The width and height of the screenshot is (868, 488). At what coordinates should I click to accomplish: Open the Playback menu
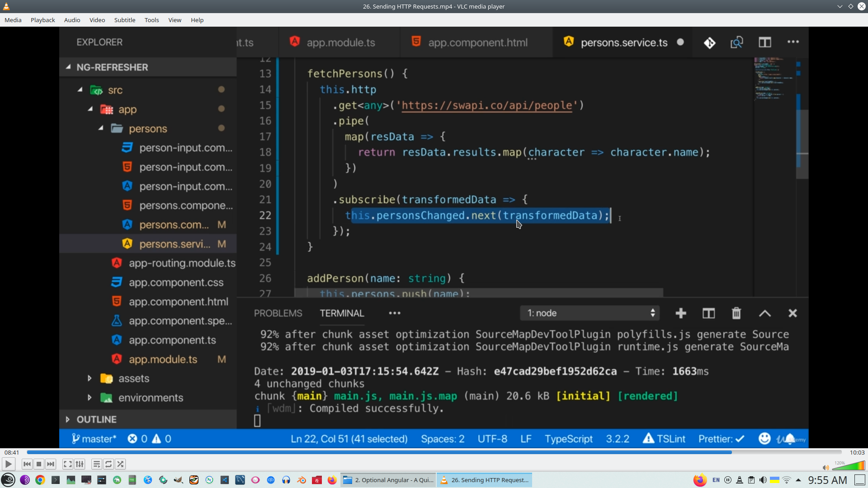[42, 20]
